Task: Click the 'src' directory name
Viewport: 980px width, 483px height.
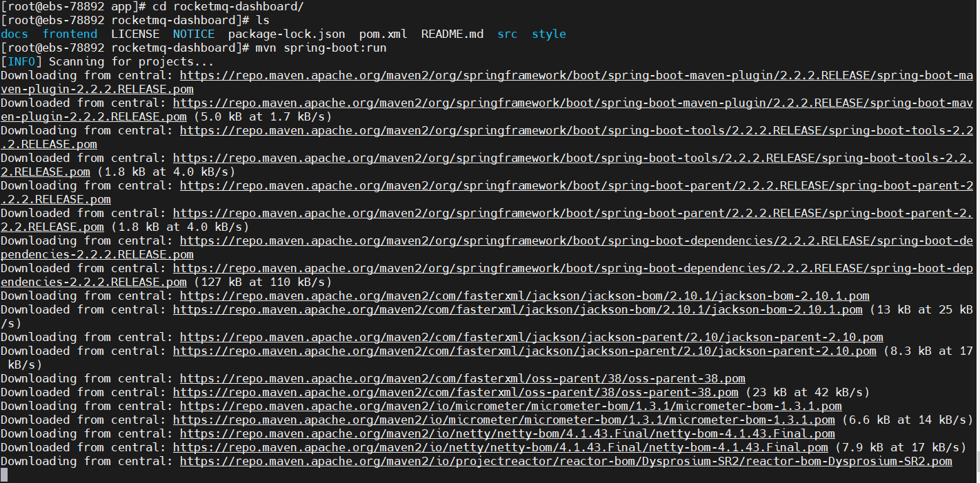Action: click(x=507, y=34)
